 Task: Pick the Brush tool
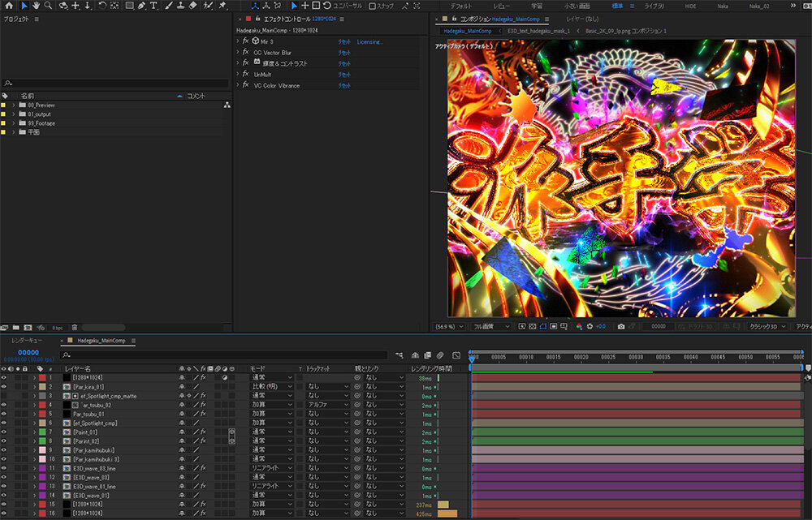tap(168, 6)
